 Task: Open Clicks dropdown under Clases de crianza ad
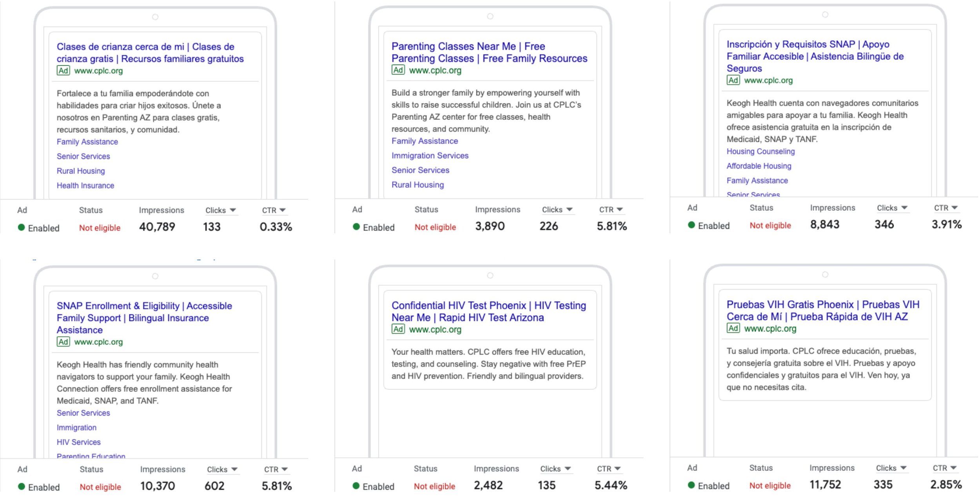[x=221, y=210]
